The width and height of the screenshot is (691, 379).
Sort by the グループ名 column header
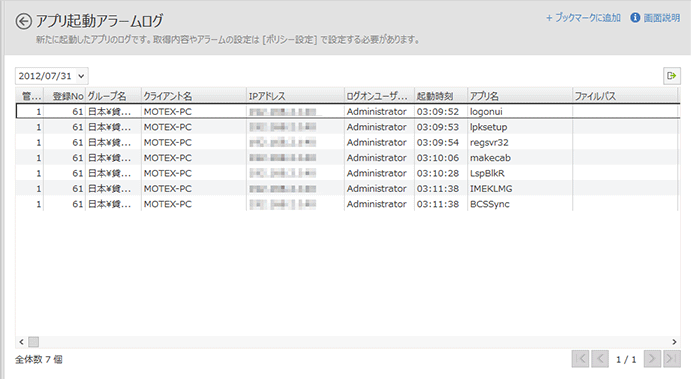click(113, 96)
